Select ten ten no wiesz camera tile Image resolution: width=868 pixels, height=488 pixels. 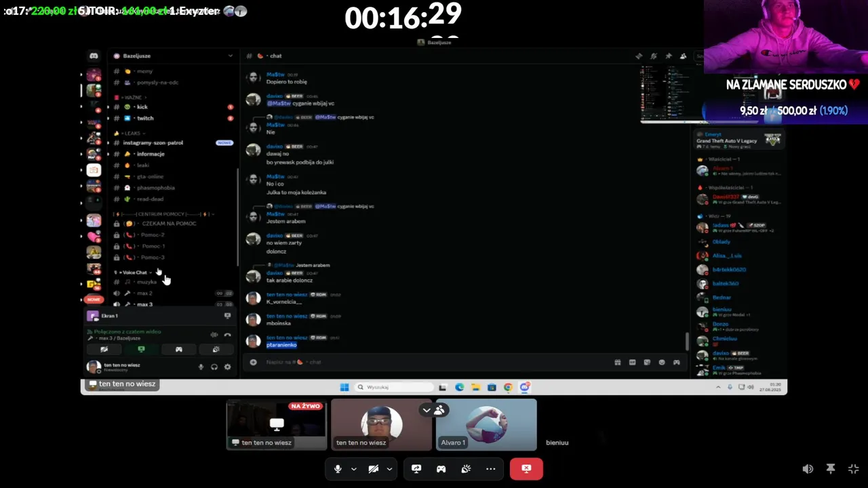pyautogui.click(x=381, y=424)
